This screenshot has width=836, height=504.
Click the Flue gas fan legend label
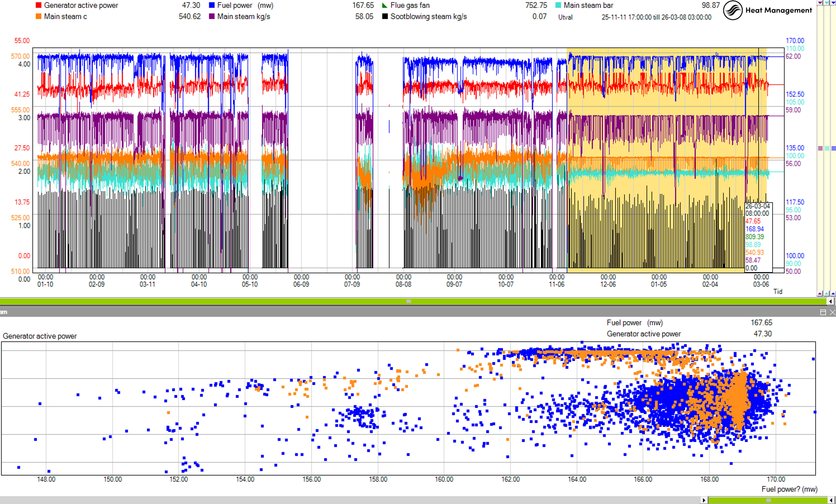click(x=410, y=5)
